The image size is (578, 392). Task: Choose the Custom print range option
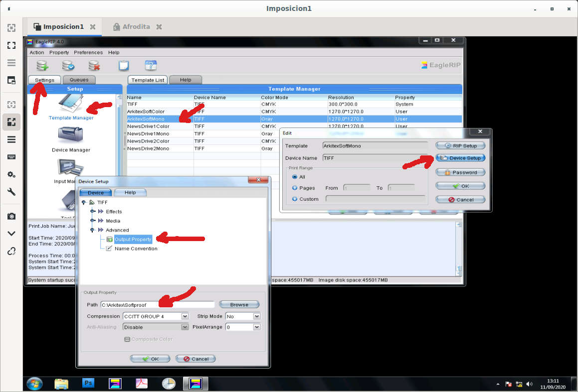click(294, 199)
